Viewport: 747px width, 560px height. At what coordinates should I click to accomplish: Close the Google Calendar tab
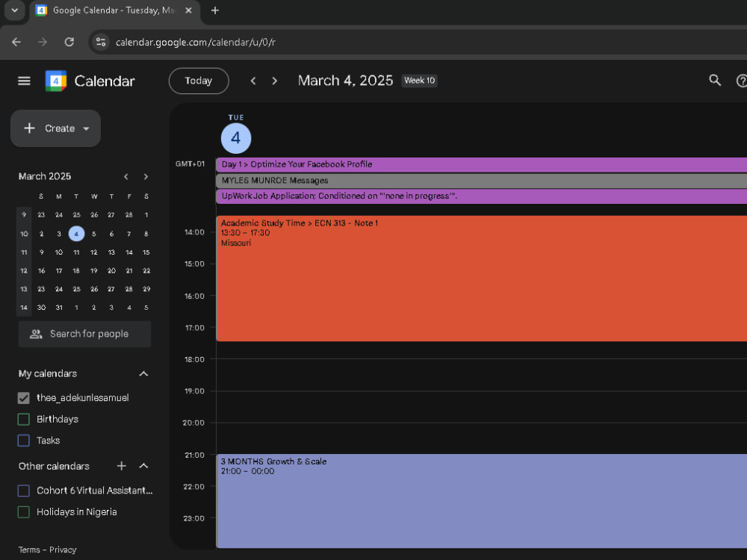click(x=189, y=10)
